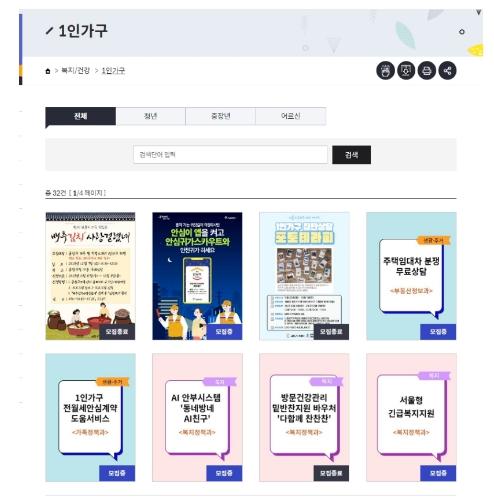Open the 1인가구 breadcrumb link
494x502 pixels.
pos(113,71)
